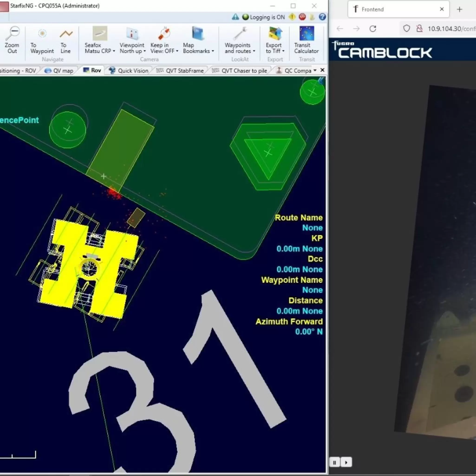476x476 pixels.
Task: Expand the Export to Tiff dropdown arrow
Action: coord(283,51)
